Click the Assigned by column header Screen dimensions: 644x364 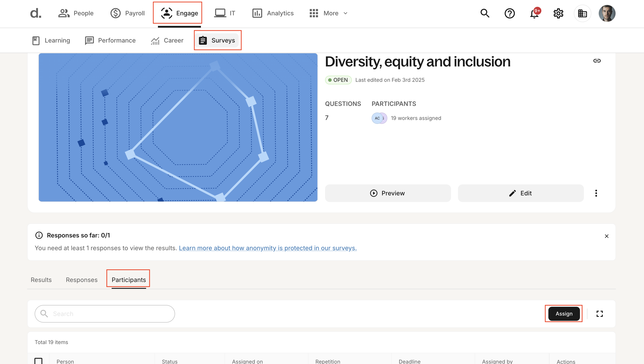(497, 361)
